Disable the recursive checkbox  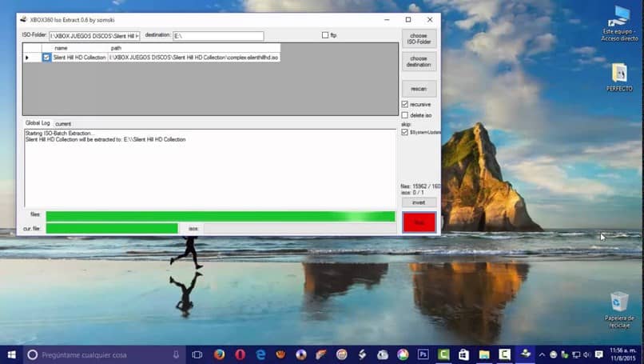pyautogui.click(x=405, y=104)
